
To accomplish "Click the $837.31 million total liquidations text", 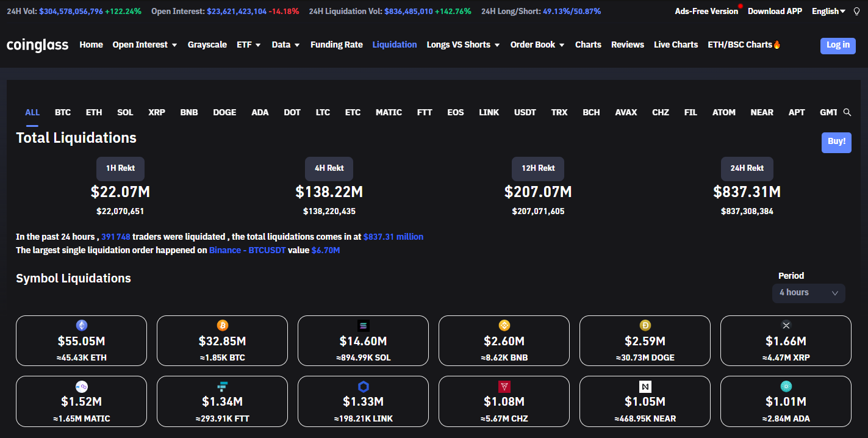I will pyautogui.click(x=393, y=237).
